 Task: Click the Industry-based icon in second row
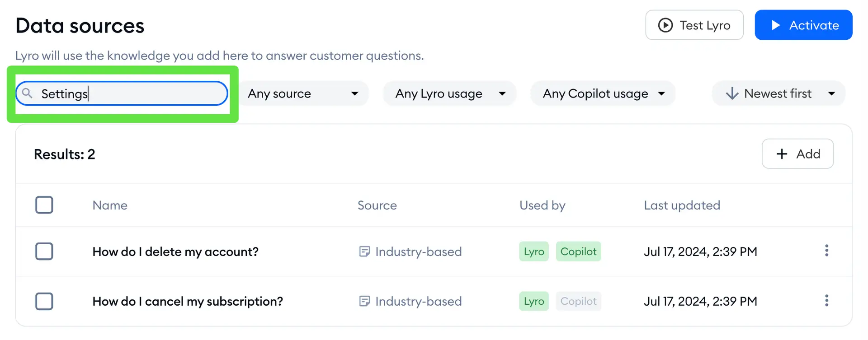[364, 301]
